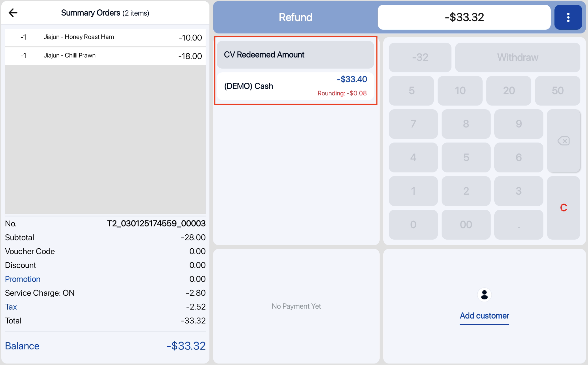Open the Tax details link
588x365 pixels.
[x=11, y=307]
